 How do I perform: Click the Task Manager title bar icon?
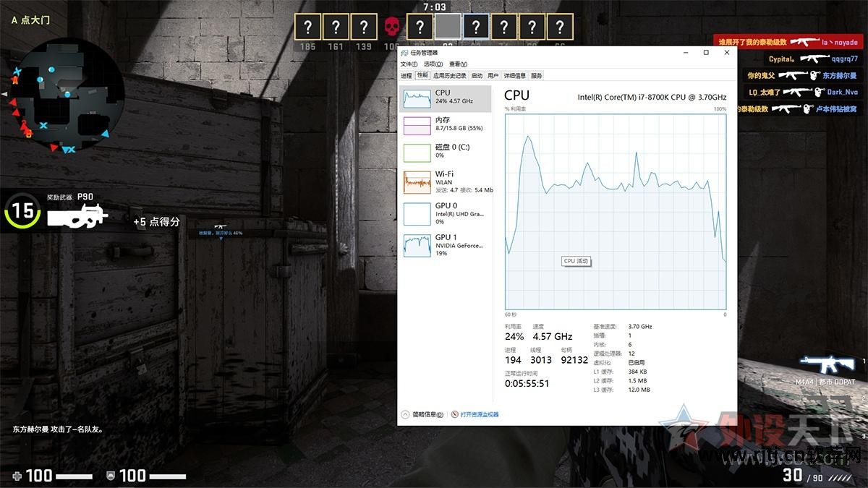pyautogui.click(x=405, y=53)
